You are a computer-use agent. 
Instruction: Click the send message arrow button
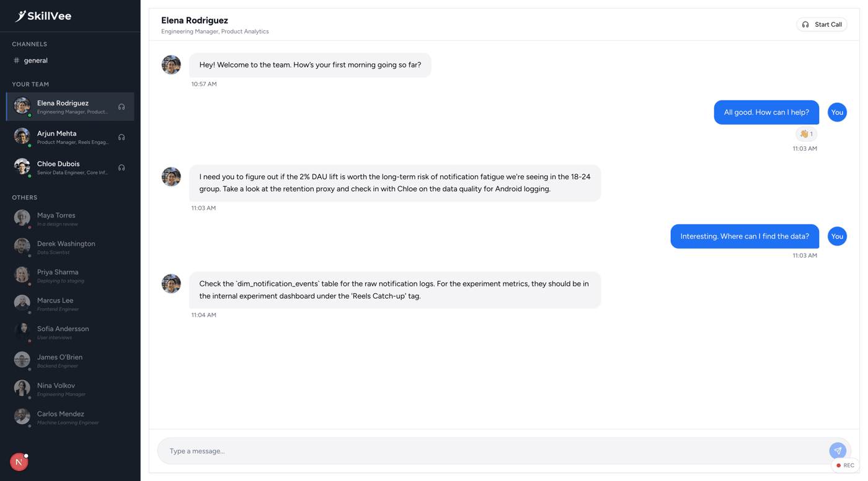tap(838, 451)
